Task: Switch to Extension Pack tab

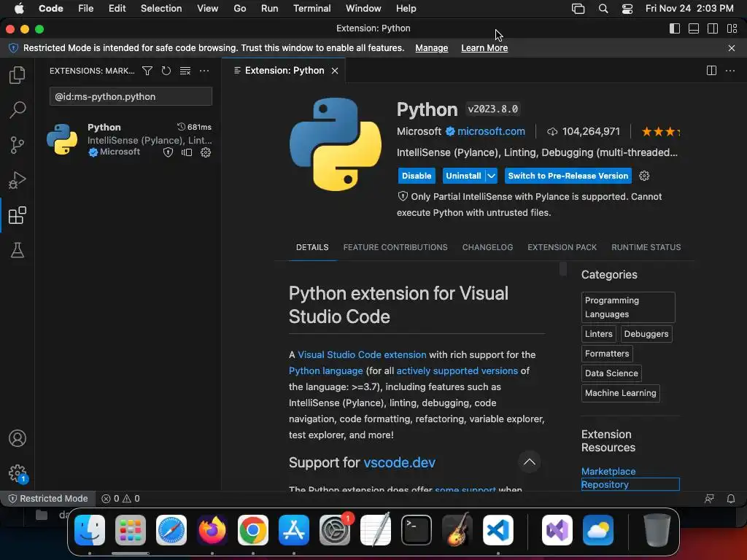Action: coord(562,247)
